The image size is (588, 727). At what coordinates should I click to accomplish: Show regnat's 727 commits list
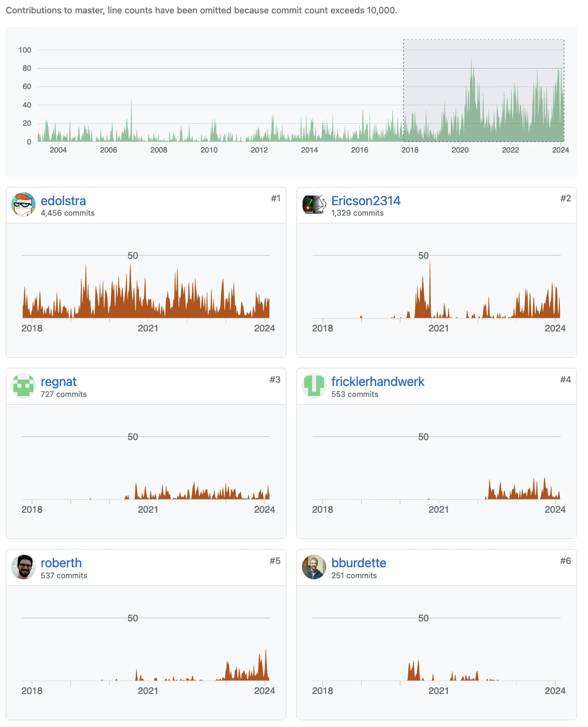(x=64, y=395)
